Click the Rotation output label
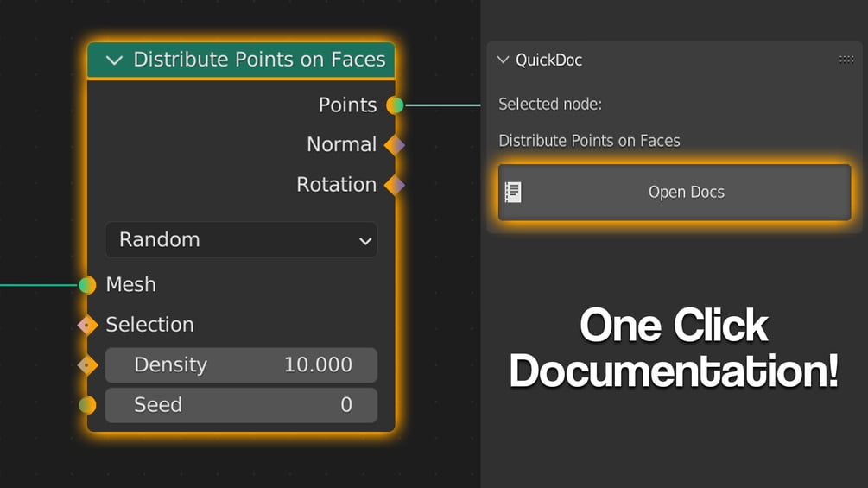 coord(337,185)
